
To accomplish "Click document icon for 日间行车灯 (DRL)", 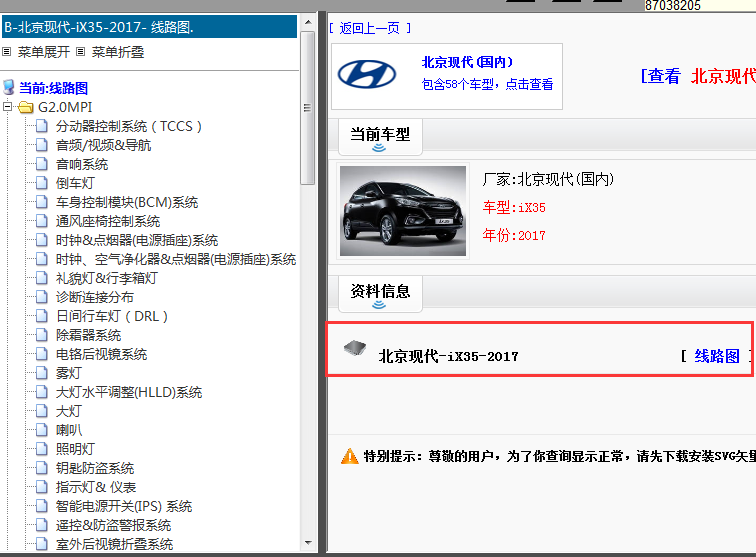I will (x=42, y=316).
